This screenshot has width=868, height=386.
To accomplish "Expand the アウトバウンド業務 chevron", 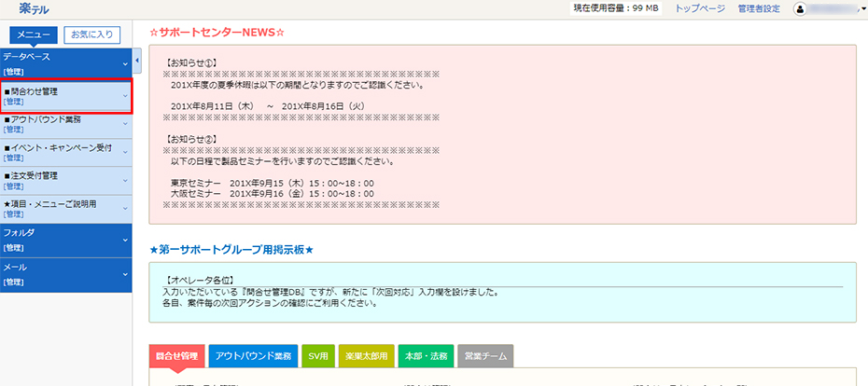I will (x=125, y=124).
